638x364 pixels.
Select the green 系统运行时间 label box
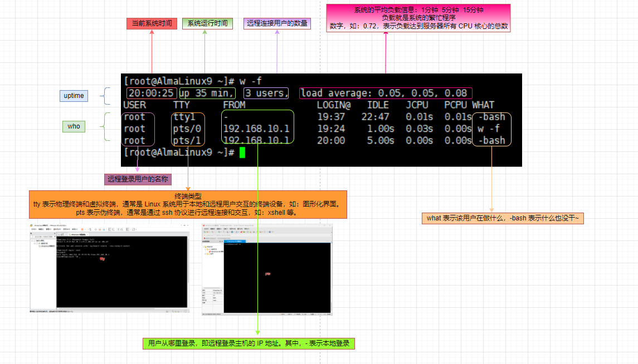coord(207,24)
